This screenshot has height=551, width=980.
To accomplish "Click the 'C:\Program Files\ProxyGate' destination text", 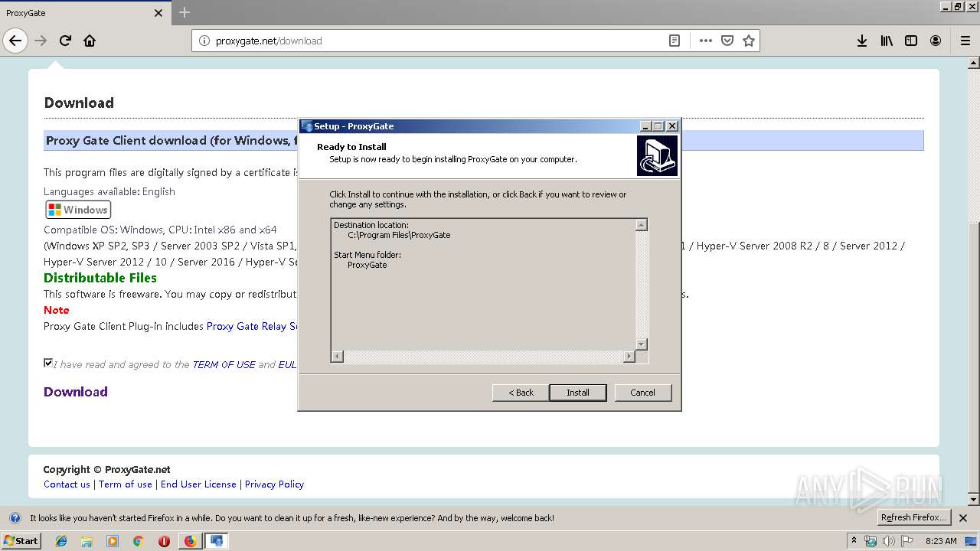I will pyautogui.click(x=399, y=235).
